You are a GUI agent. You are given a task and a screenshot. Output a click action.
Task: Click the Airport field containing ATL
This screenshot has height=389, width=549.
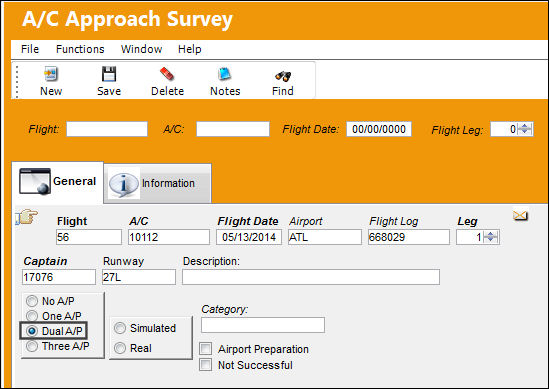click(325, 237)
